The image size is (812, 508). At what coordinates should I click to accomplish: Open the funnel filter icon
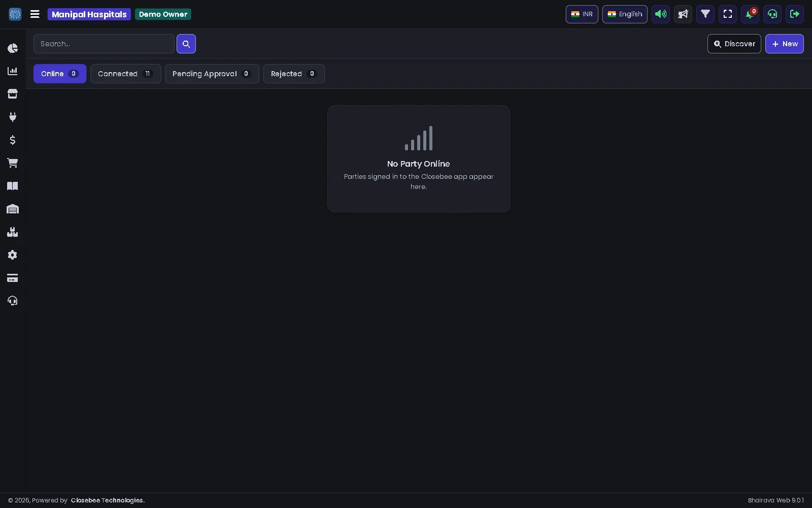[x=705, y=14]
